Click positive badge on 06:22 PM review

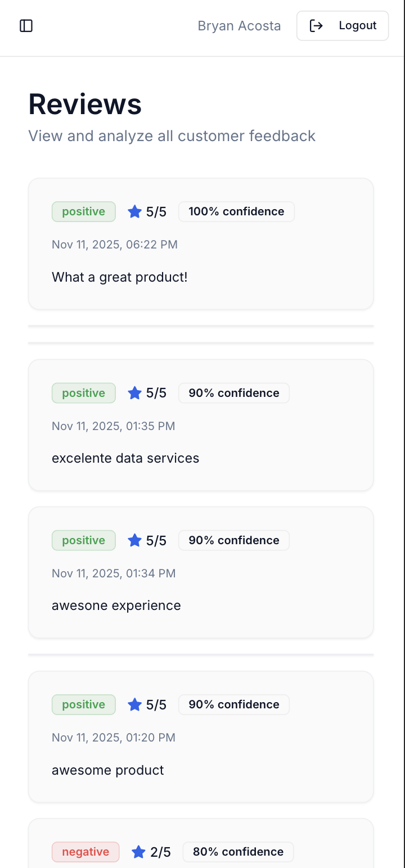pos(83,212)
